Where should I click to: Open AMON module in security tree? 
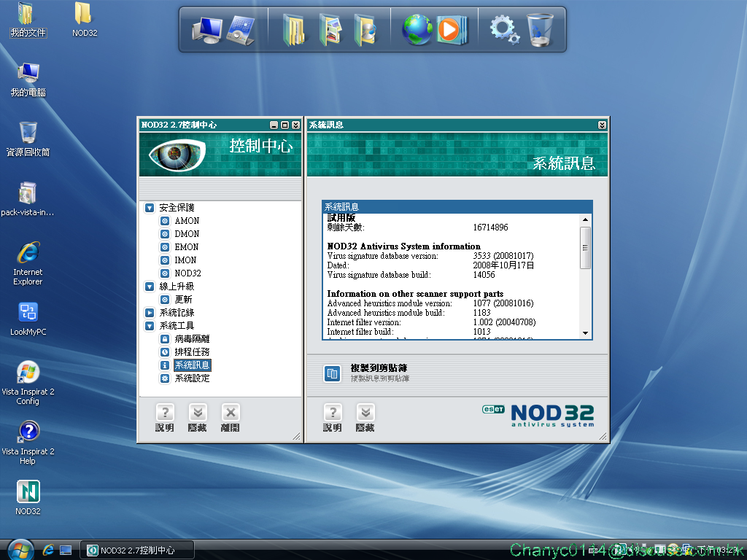click(x=187, y=221)
